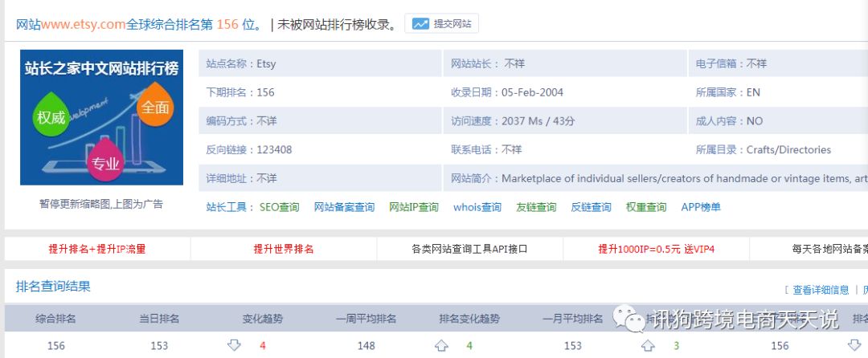Open 查看详细信息 details link

[821, 290]
